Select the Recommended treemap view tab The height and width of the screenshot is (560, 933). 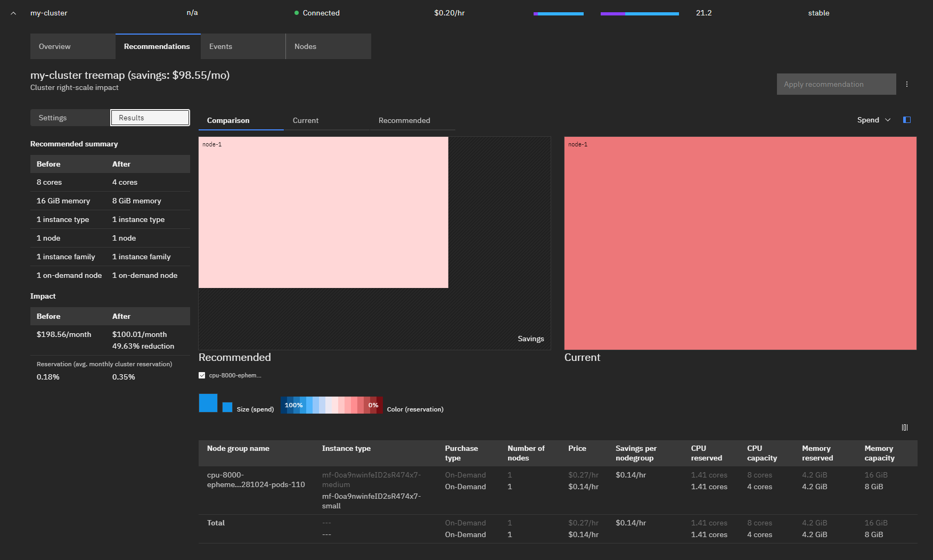pos(404,120)
